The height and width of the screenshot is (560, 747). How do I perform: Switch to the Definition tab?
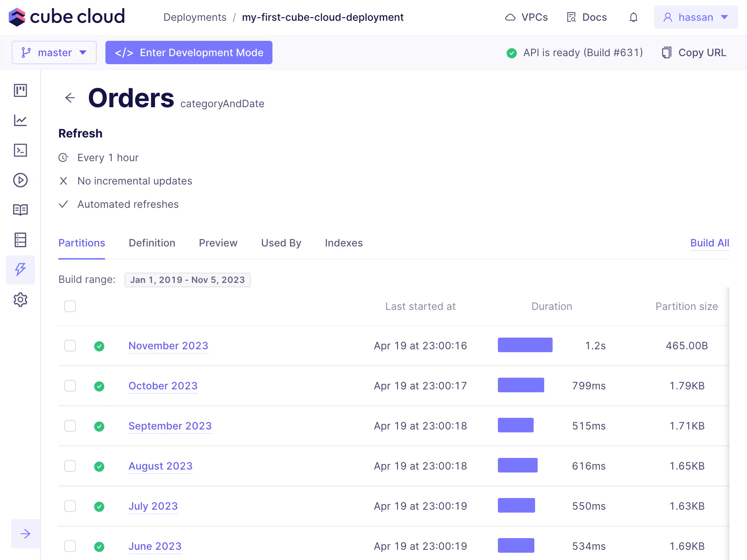[x=152, y=243]
